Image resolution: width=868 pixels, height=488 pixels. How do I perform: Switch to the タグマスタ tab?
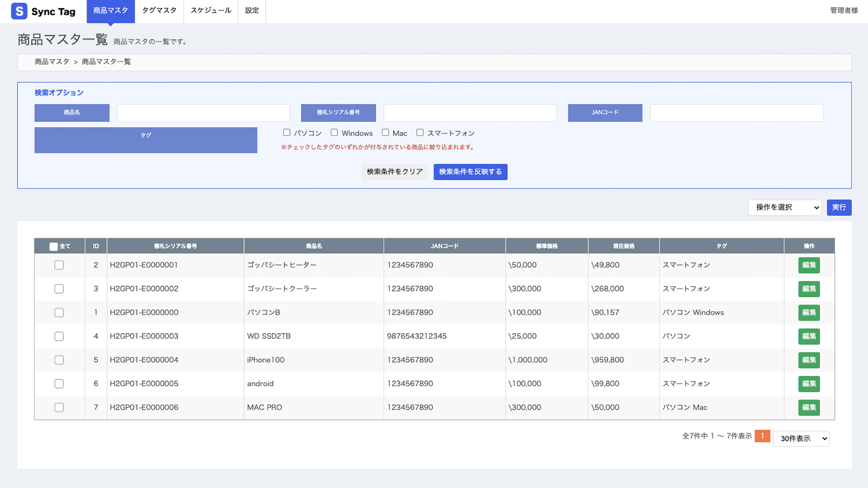pos(159,10)
